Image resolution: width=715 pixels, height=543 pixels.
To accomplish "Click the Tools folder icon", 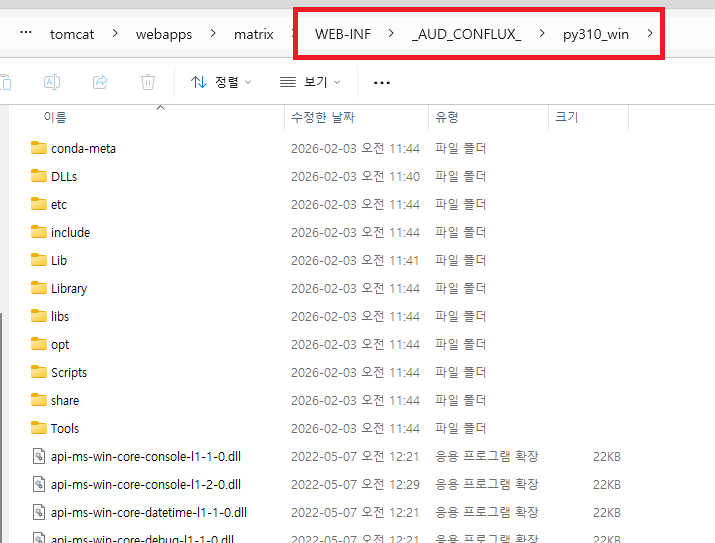I will (x=39, y=428).
